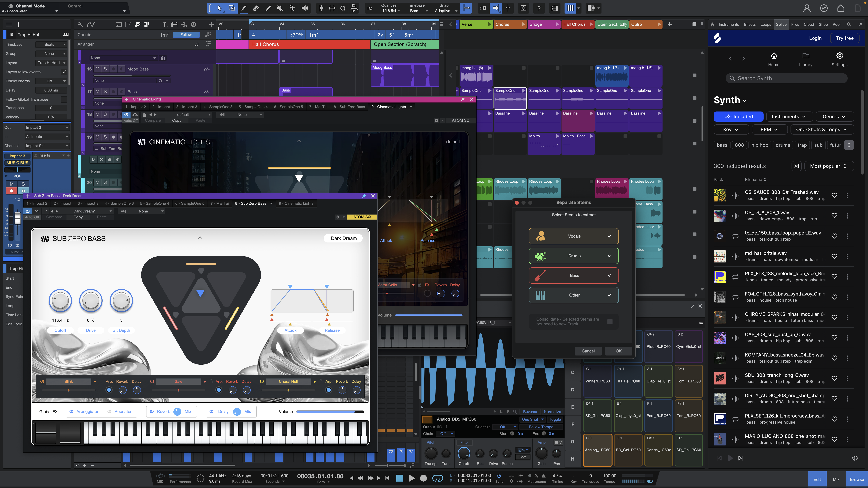Cancel the Separate Stems dialog
Image resolution: width=868 pixels, height=488 pixels.
588,351
